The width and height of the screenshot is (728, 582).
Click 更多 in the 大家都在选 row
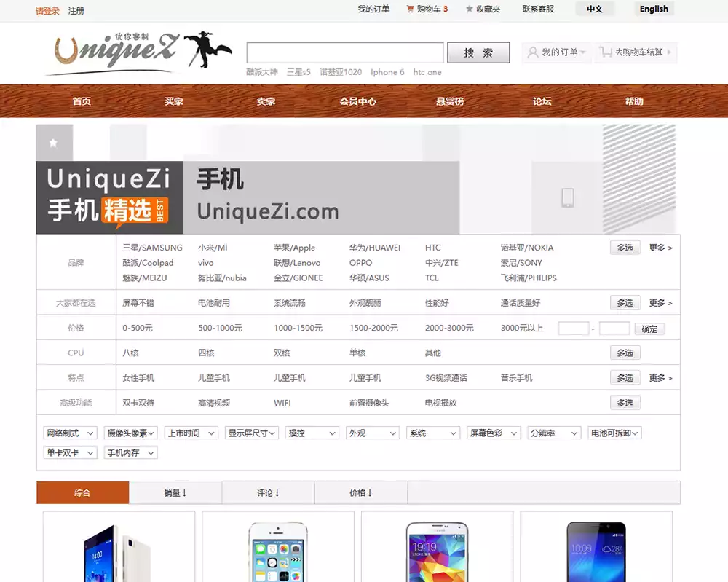click(661, 303)
